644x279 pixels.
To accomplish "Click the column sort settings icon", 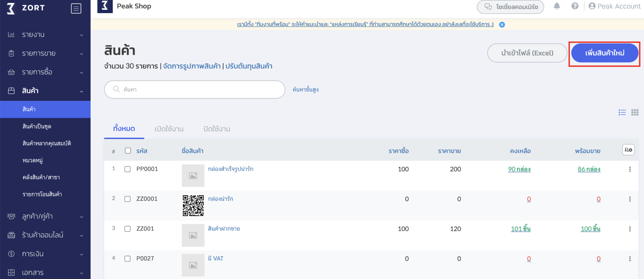I will [x=628, y=150].
